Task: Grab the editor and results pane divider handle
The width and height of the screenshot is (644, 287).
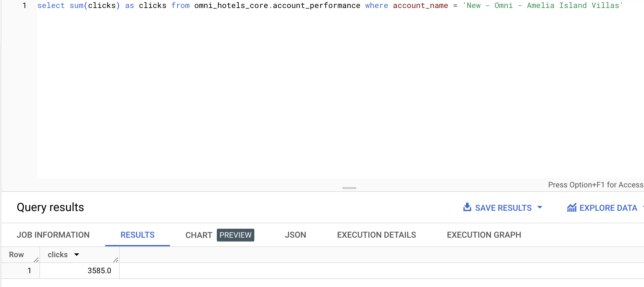Action: [x=349, y=188]
